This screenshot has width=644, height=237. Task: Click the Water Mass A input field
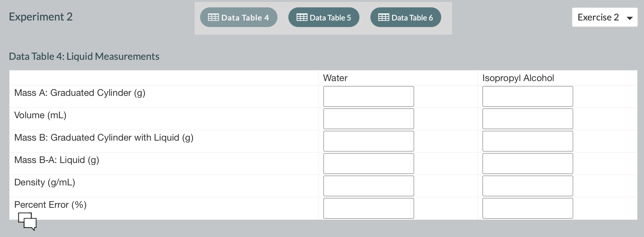click(368, 96)
